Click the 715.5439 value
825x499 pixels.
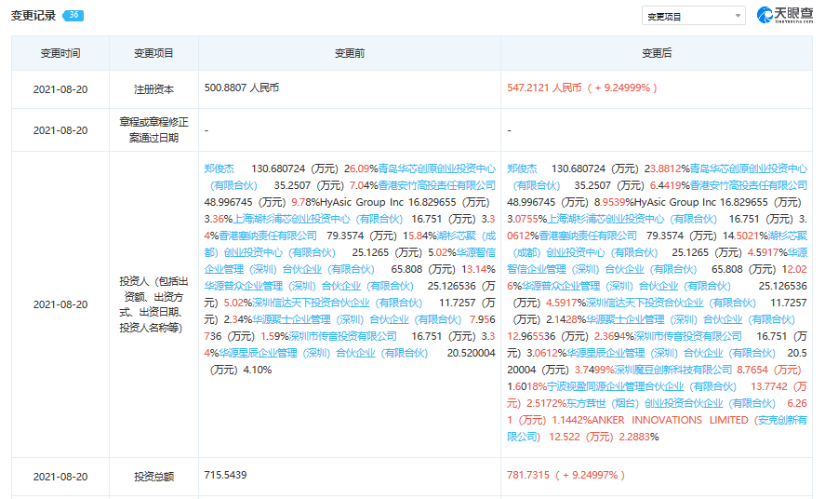point(225,475)
